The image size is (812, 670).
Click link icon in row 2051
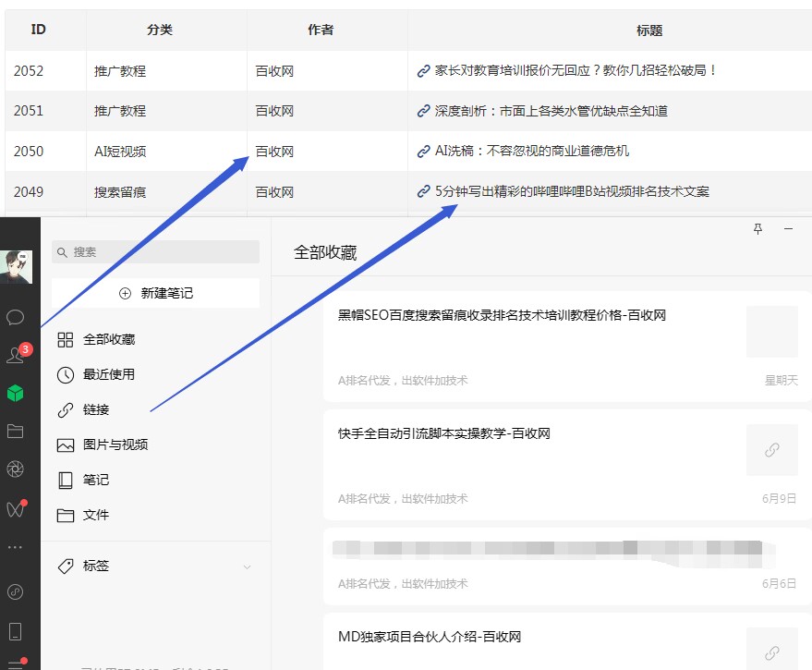pyautogui.click(x=424, y=111)
